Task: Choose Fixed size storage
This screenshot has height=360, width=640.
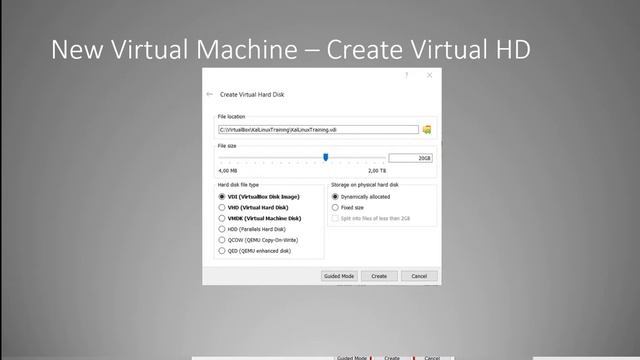Action: pyautogui.click(x=348, y=207)
